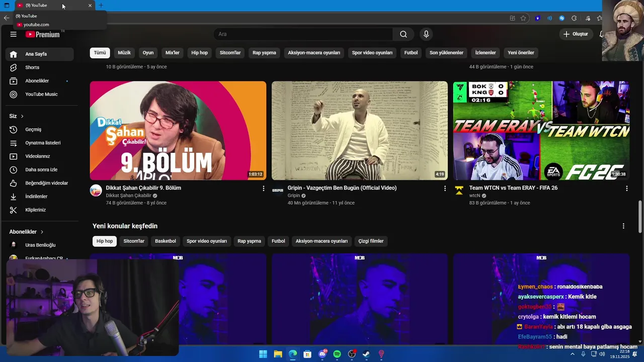The height and width of the screenshot is (362, 644).
Task: Open options menu for Gripin video
Action: [445, 188]
